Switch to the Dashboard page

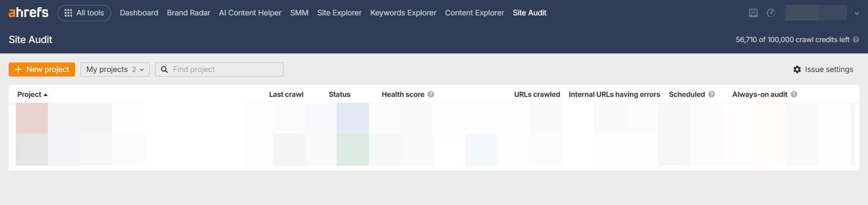click(139, 13)
